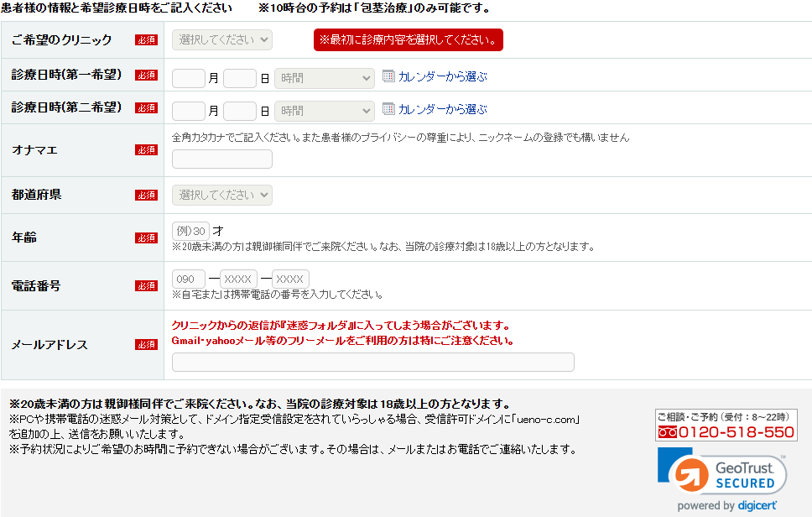Expand the 都道府県 selection dropdown

[x=222, y=195]
